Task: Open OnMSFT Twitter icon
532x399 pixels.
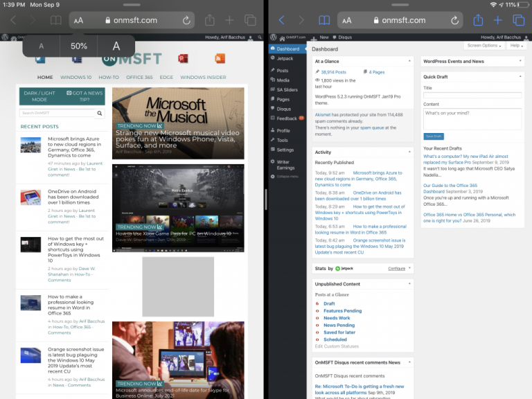Action: pos(40,60)
